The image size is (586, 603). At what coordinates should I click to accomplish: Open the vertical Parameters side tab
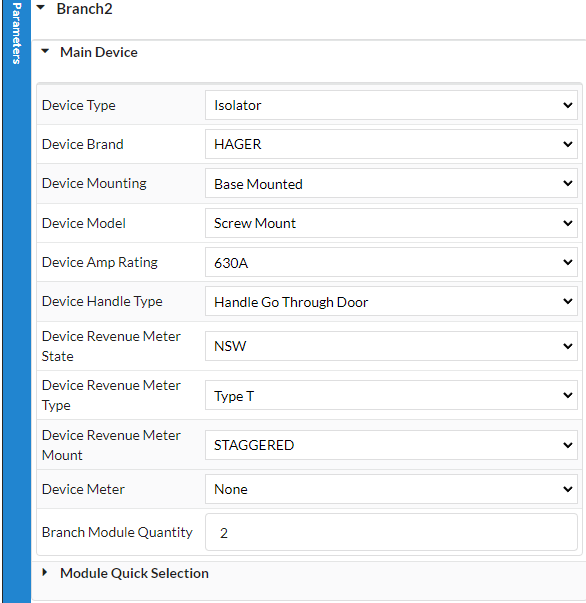[x=16, y=33]
